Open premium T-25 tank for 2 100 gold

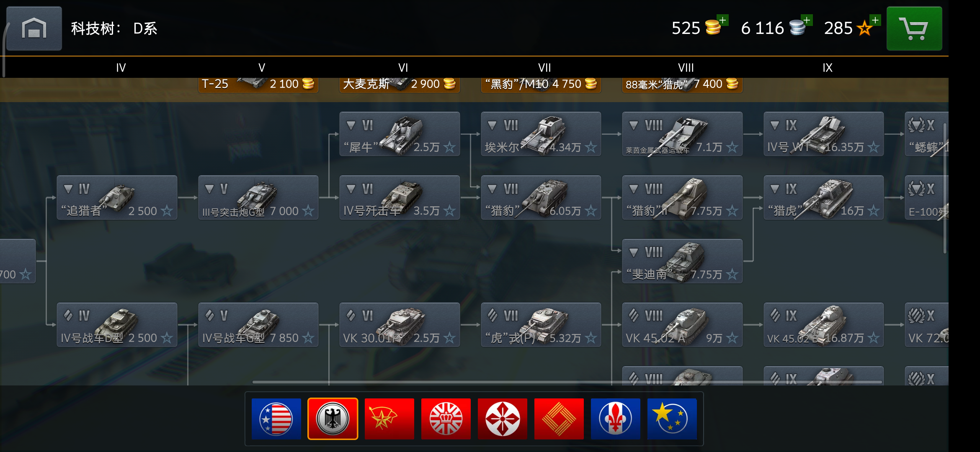tap(258, 85)
